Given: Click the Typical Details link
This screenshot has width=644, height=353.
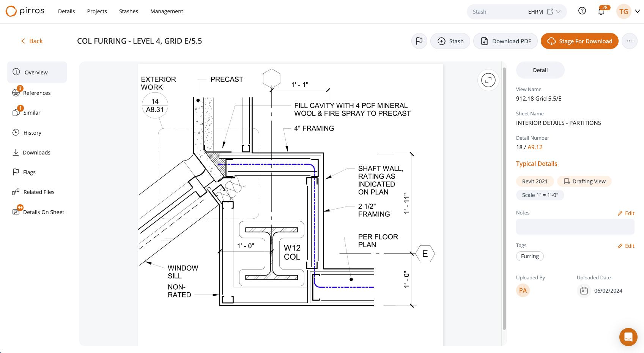Looking at the screenshot, I should 537,164.
